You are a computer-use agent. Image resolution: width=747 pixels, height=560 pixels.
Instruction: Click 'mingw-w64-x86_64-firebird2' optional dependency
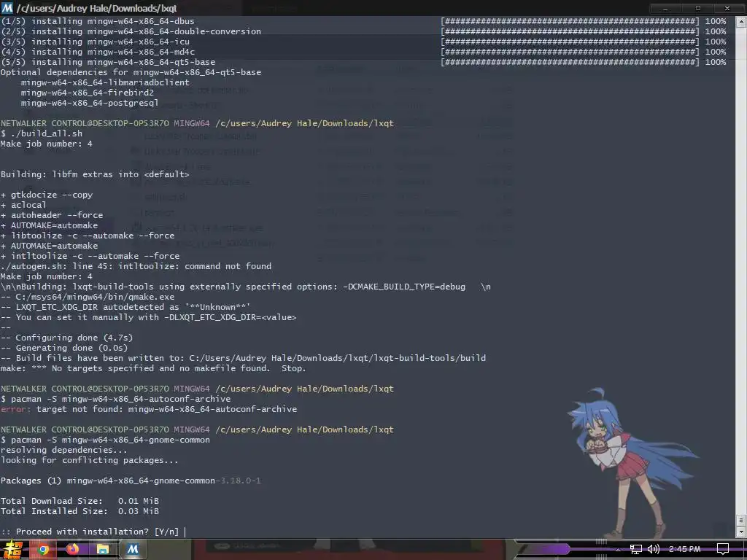[88, 93]
